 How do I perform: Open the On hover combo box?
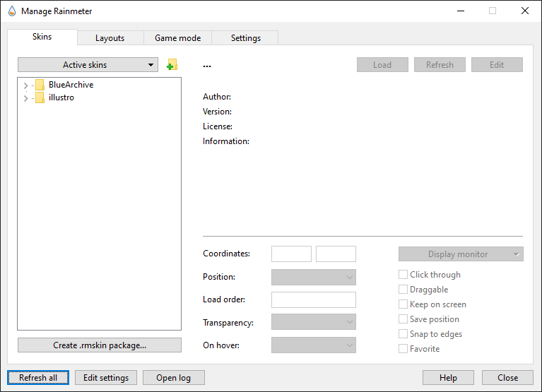pyautogui.click(x=314, y=345)
